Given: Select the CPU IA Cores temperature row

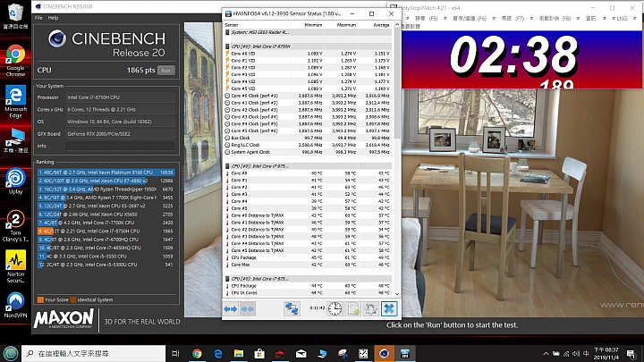Looking at the screenshot, I should [x=308, y=293].
